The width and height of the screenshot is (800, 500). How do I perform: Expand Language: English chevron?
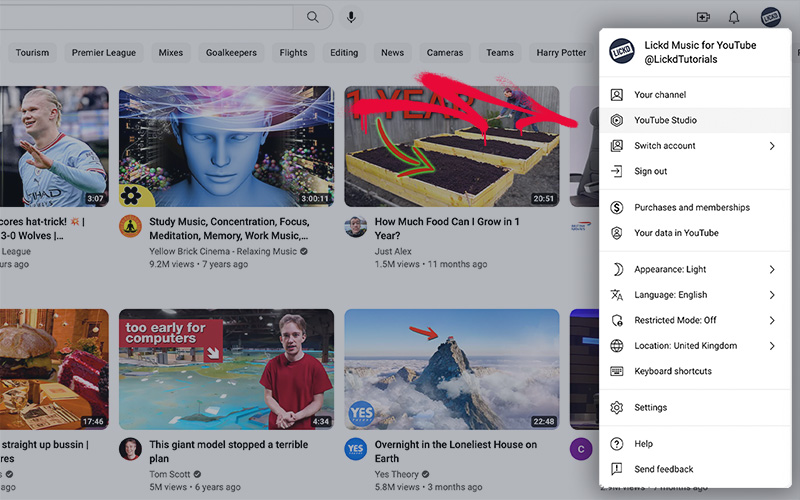[772, 295]
